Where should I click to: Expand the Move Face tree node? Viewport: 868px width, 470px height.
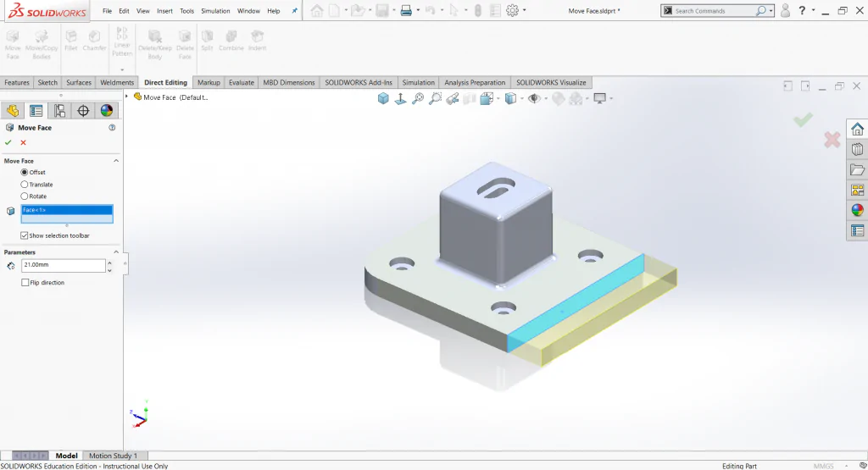pos(127,97)
